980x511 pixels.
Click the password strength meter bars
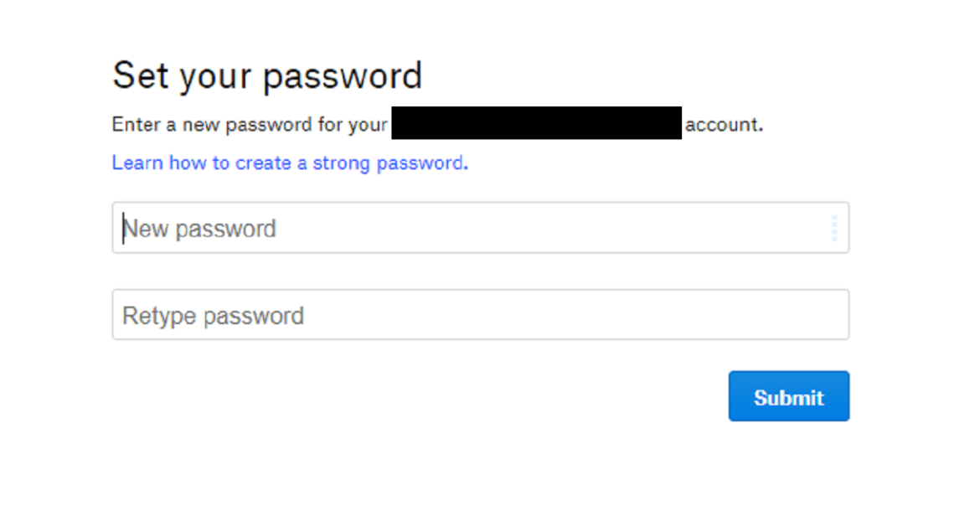pos(834,228)
